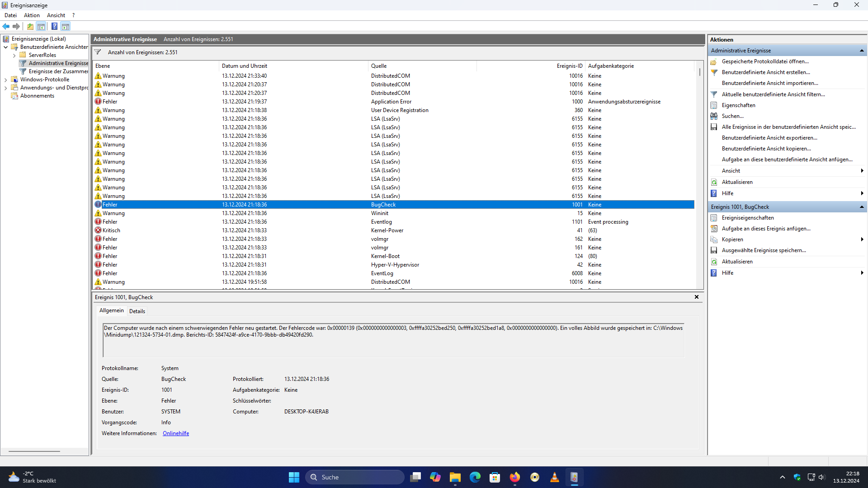Open Ereigniseigenschaften from actions pane
The width and height of the screenshot is (868, 488).
[747, 218]
